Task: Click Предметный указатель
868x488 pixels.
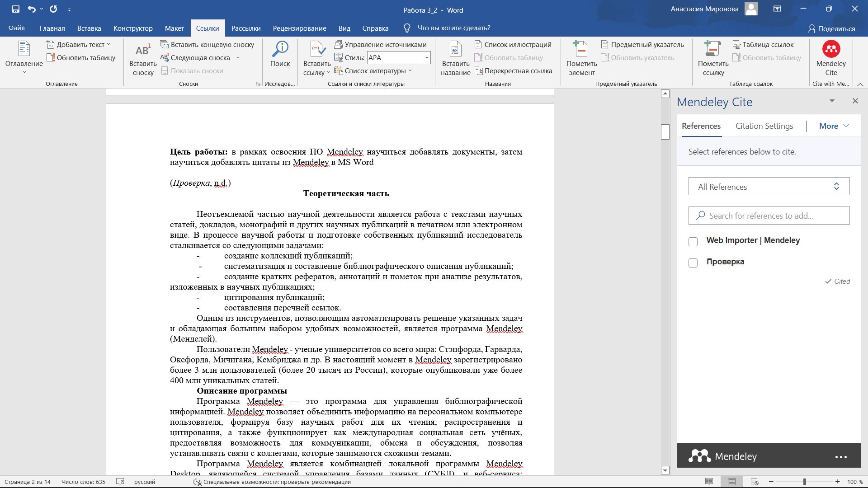Action: tap(642, 44)
